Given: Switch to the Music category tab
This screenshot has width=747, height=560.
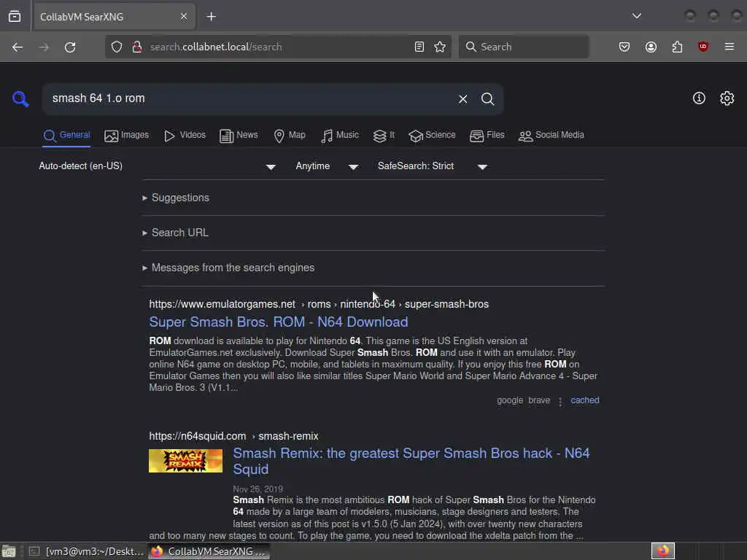Looking at the screenshot, I should pos(340,136).
